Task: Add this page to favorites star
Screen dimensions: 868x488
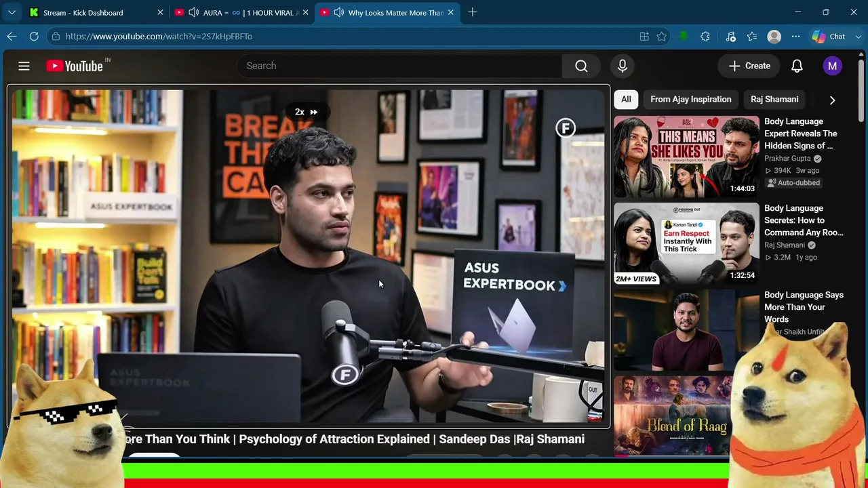Action: point(662,37)
